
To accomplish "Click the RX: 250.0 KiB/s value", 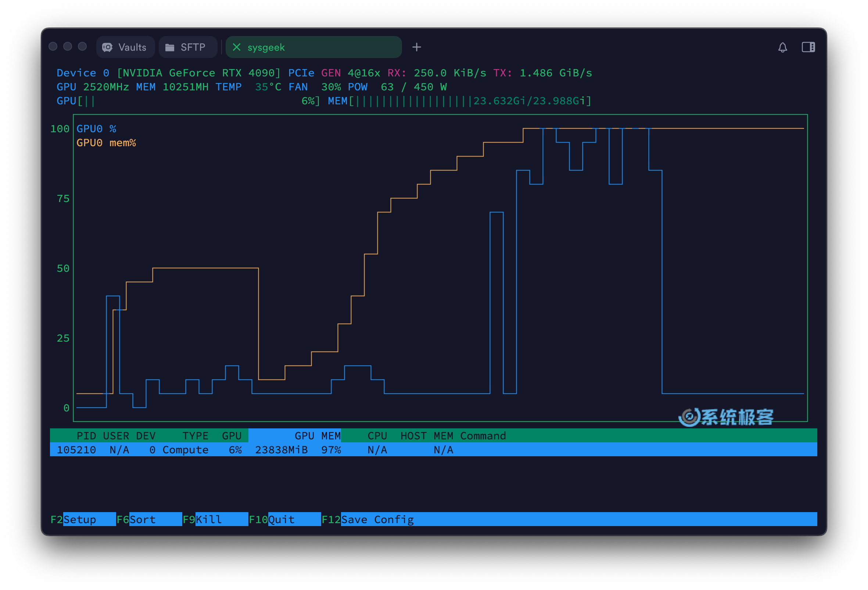I will click(x=437, y=73).
